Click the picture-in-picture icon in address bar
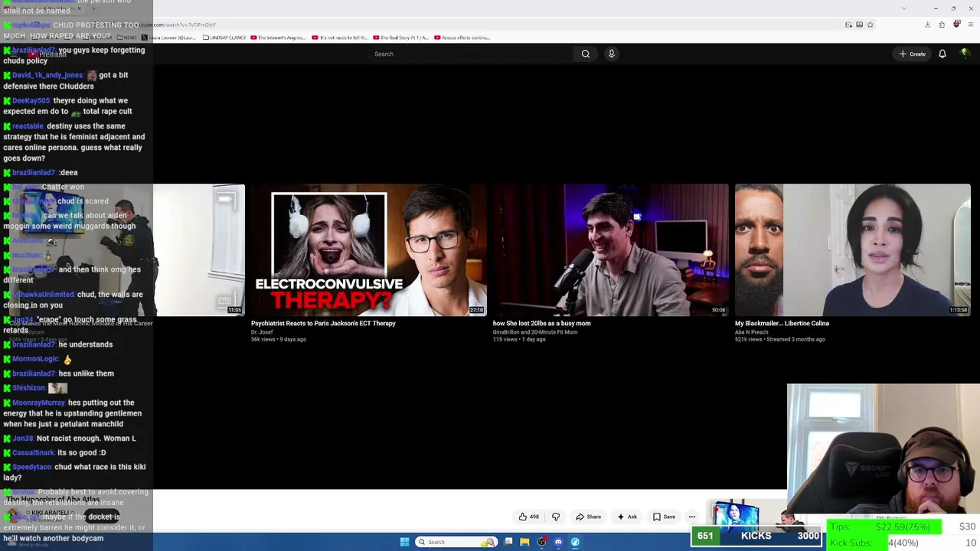 pos(848,24)
